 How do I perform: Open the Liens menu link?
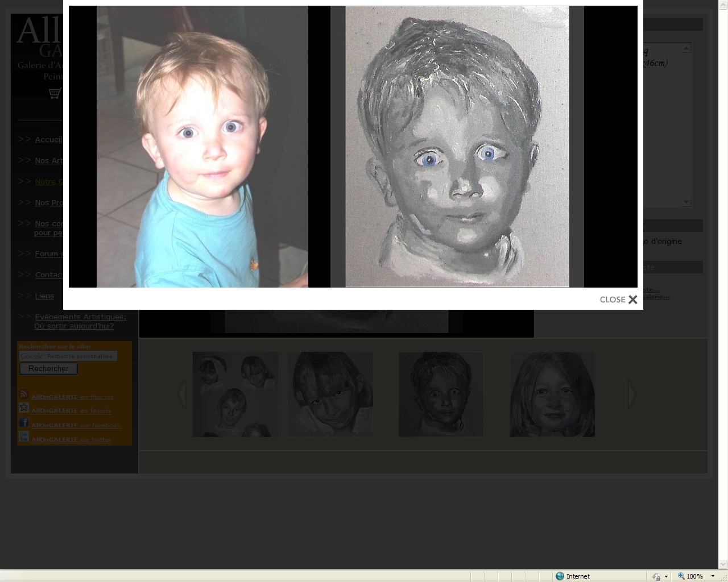(44, 296)
